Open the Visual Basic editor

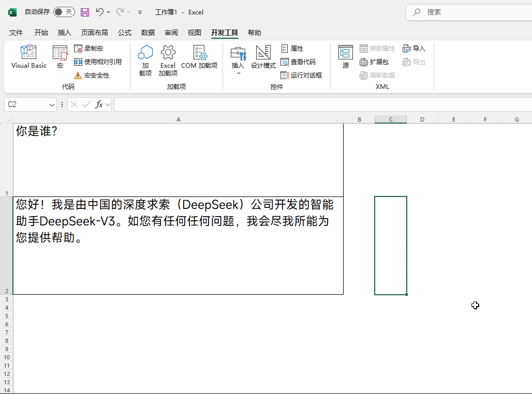[x=28, y=58]
